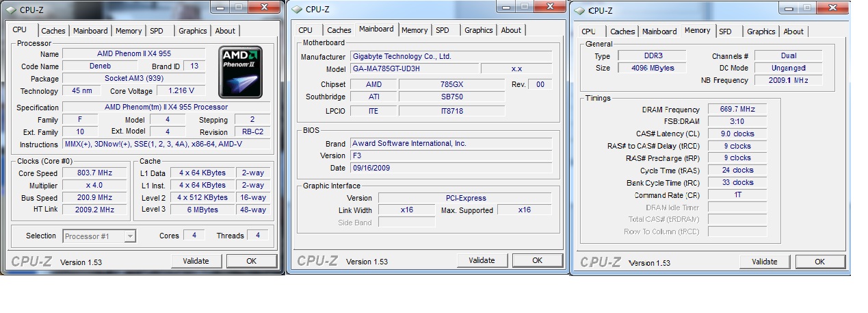Screen dimensions: 868x313
Task: Click the Core Voltage value 1.216 V
Action: (x=181, y=91)
